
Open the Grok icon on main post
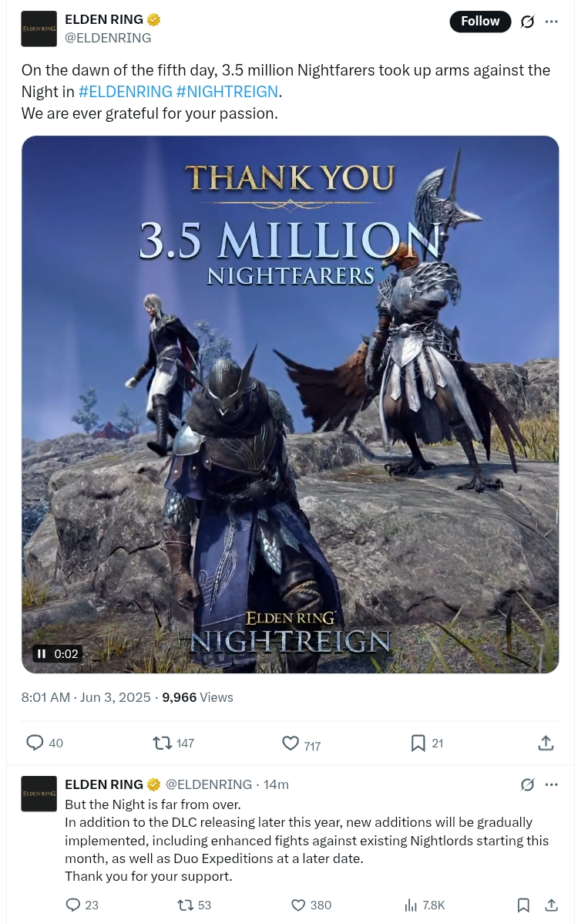coord(527,22)
